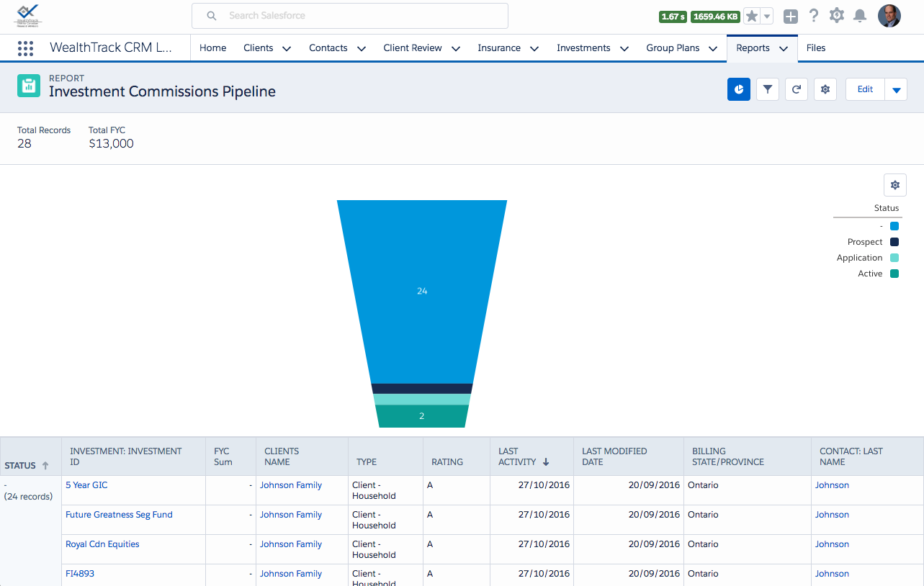Refresh the report with the reload icon

coord(797,89)
